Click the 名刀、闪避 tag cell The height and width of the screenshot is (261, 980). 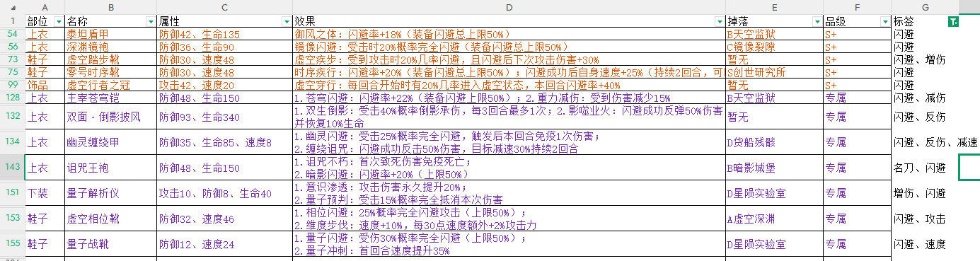click(x=925, y=168)
